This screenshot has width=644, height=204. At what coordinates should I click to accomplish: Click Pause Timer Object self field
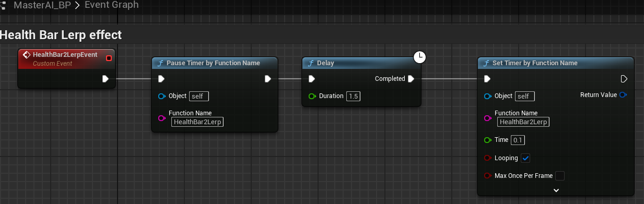point(198,96)
